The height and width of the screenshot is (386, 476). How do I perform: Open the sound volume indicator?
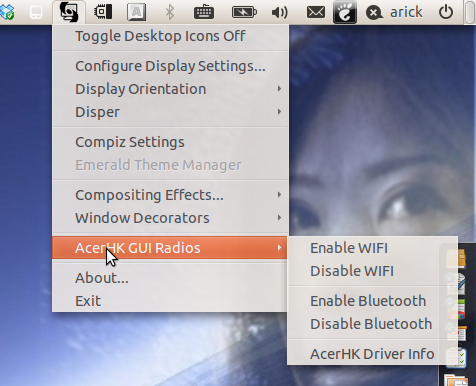pos(279,13)
